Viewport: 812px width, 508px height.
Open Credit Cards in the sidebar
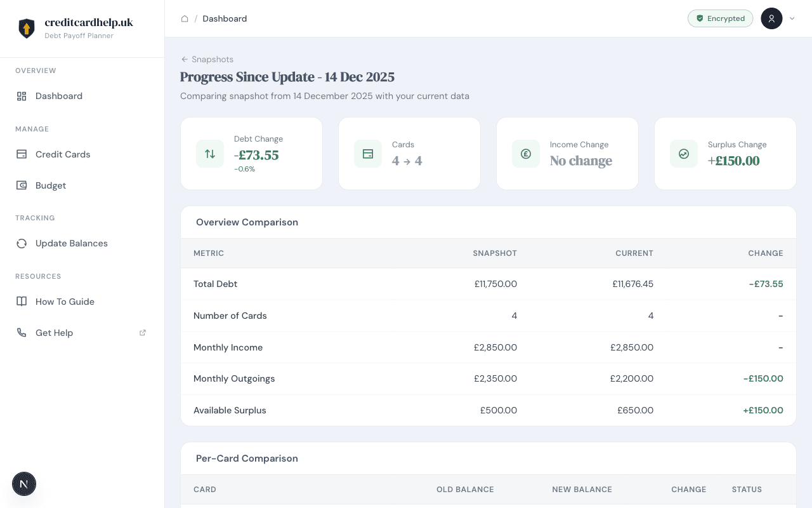click(x=63, y=154)
